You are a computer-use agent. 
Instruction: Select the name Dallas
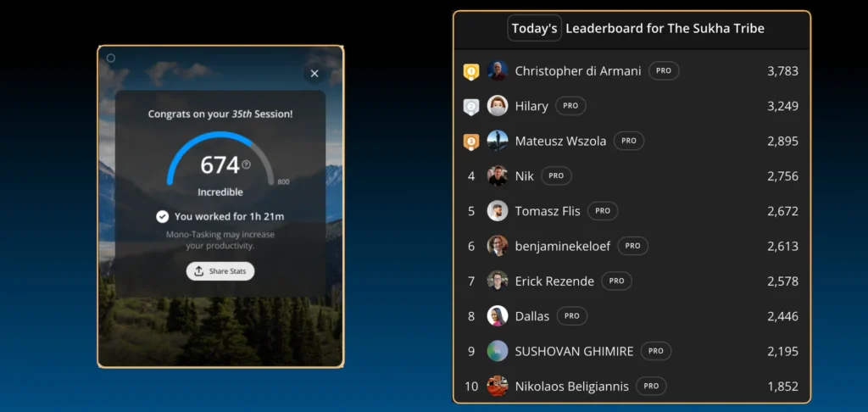(532, 316)
